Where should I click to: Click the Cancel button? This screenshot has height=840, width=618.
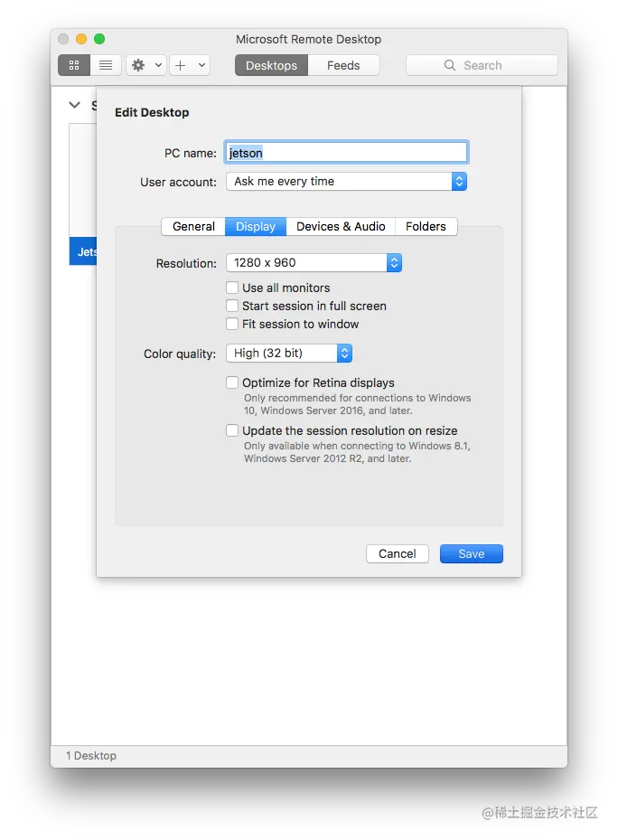tap(398, 554)
